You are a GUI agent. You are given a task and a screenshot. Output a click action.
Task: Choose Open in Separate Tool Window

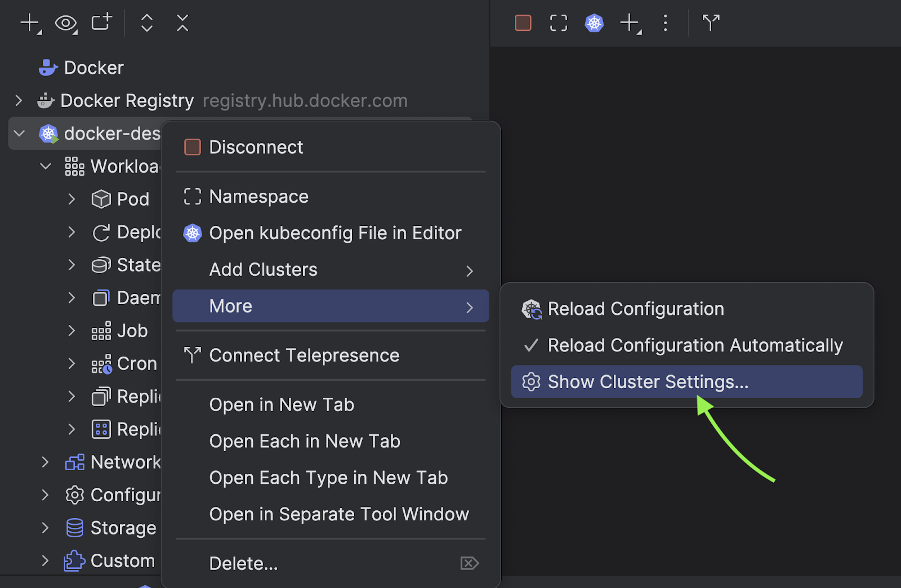coord(331,514)
